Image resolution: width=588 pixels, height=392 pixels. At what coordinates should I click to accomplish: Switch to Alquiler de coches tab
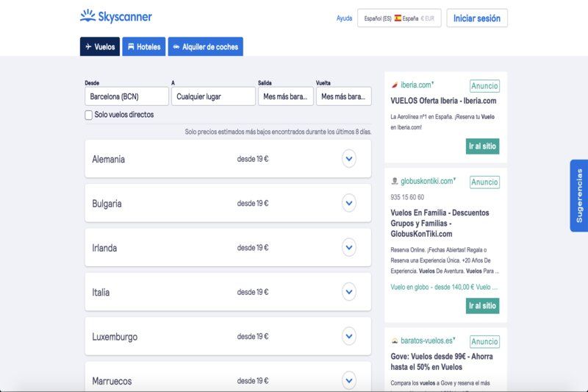point(206,46)
